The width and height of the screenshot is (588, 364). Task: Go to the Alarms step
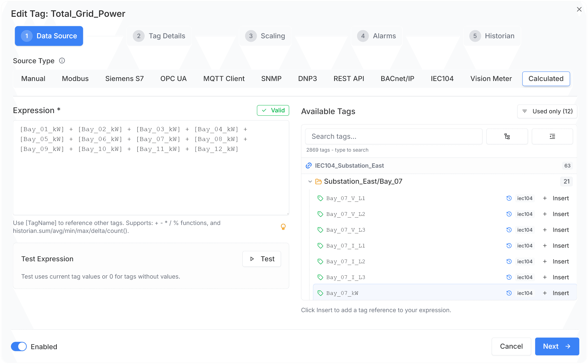[377, 36]
